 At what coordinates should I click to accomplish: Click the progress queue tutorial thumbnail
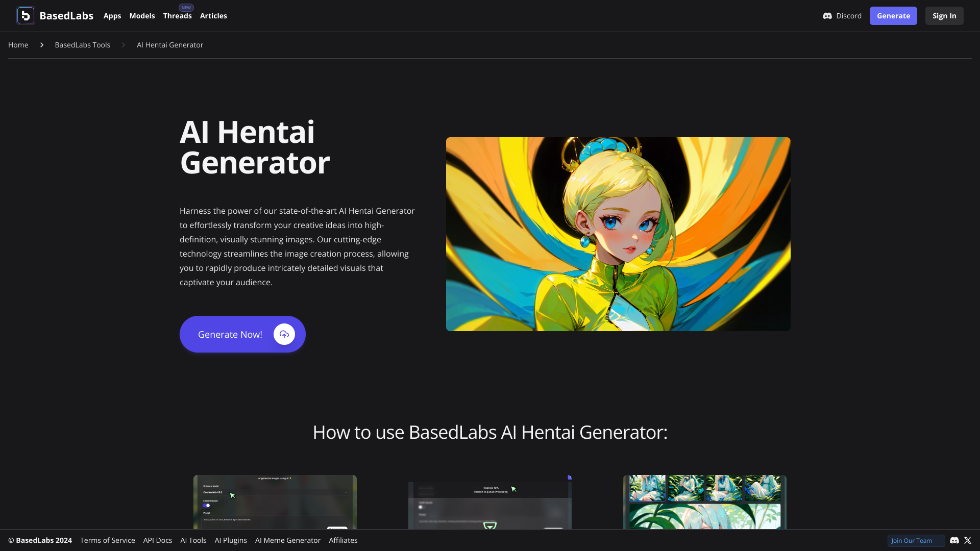point(490,502)
